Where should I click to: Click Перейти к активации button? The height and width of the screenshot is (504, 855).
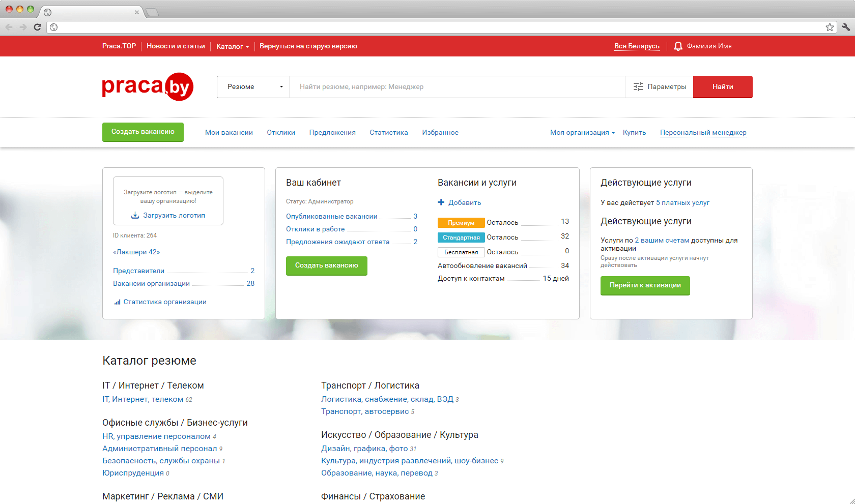(645, 285)
